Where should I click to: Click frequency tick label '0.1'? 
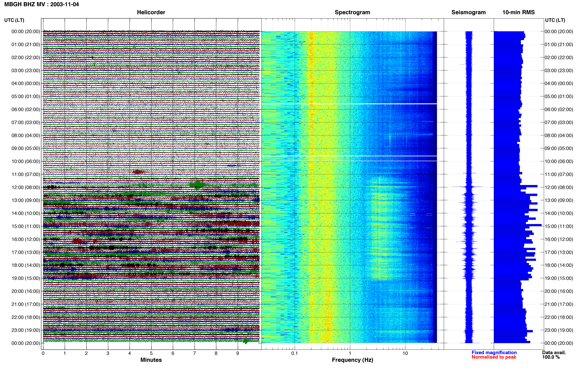click(x=295, y=353)
